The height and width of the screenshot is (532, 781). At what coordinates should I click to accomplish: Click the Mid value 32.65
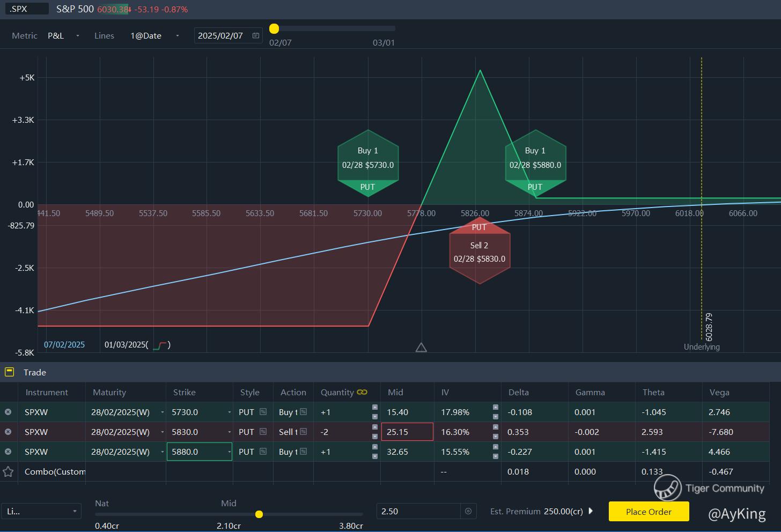(397, 452)
